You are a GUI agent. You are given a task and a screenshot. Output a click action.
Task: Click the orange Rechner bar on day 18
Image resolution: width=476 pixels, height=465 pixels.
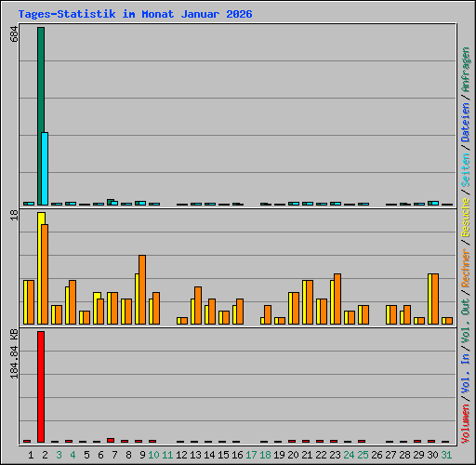point(268,315)
